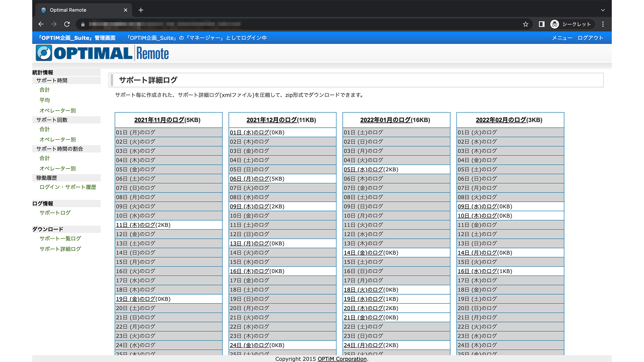Click inactive November 01日 (月)のログ row
Viewport: 644px width, 362px height.
(168, 132)
